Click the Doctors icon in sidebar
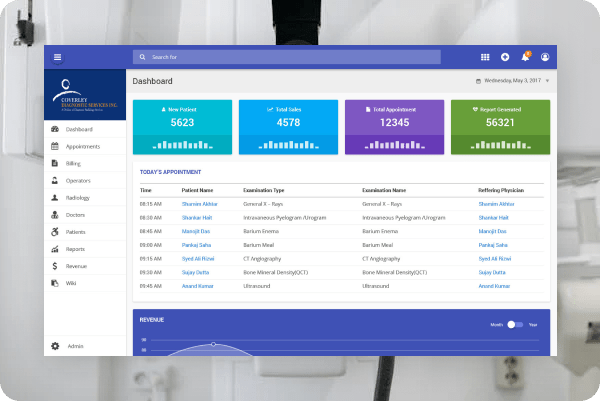Viewport: 600px width, 401px height. [x=55, y=215]
